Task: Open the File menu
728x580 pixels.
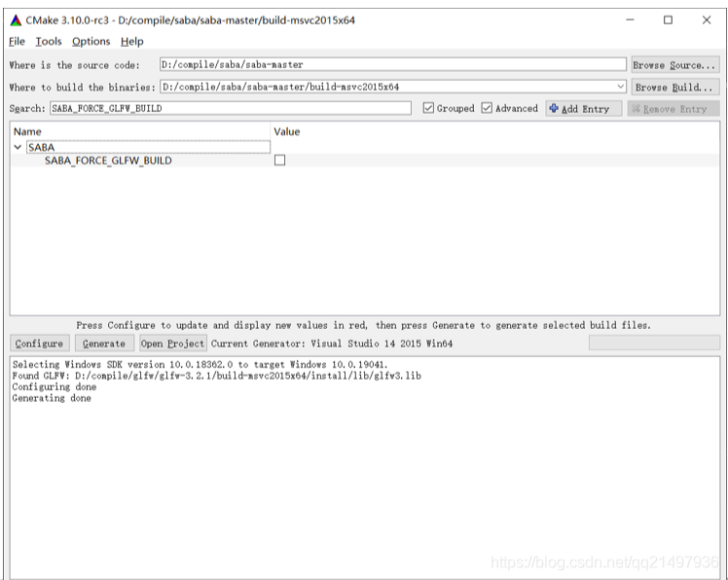Action: coord(17,41)
